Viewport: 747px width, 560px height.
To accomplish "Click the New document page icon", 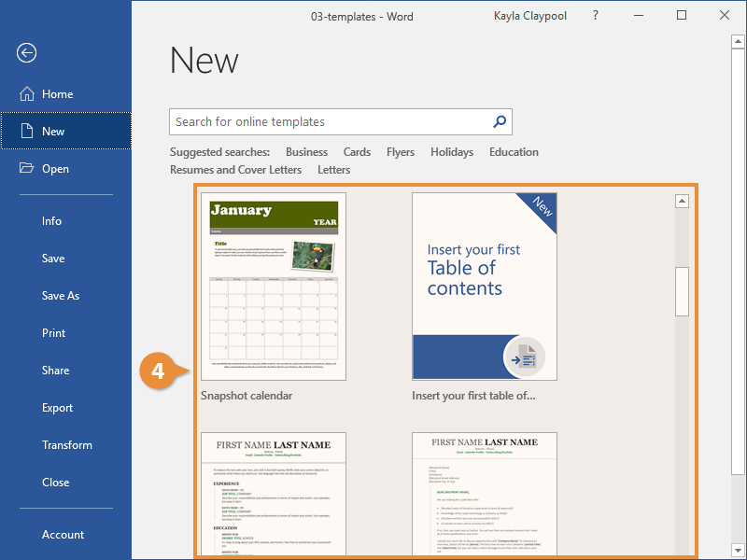I will point(27,131).
